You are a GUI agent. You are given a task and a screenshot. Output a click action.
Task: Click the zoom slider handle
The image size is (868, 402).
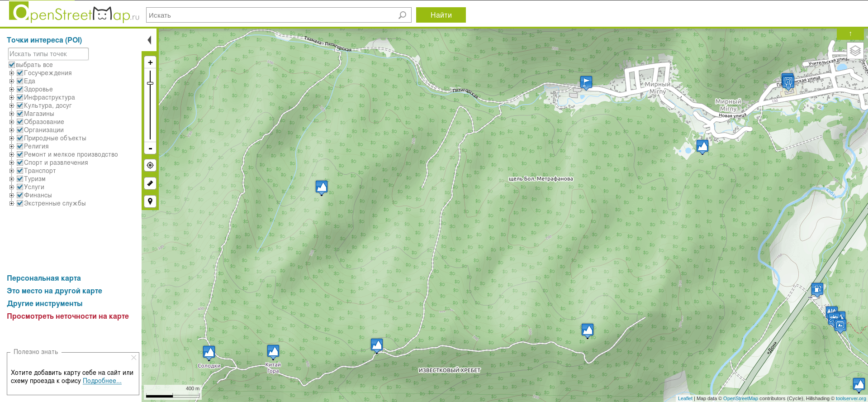click(x=150, y=83)
